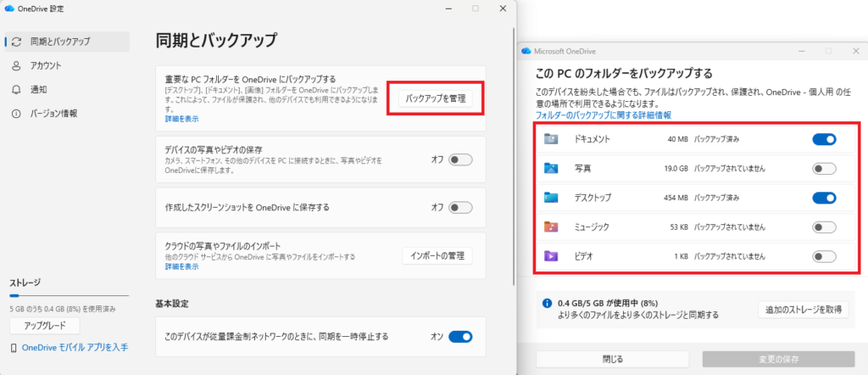The height and width of the screenshot is (375, 868).
Task: Click ビデオ size text 1 KB
Action: click(x=681, y=256)
